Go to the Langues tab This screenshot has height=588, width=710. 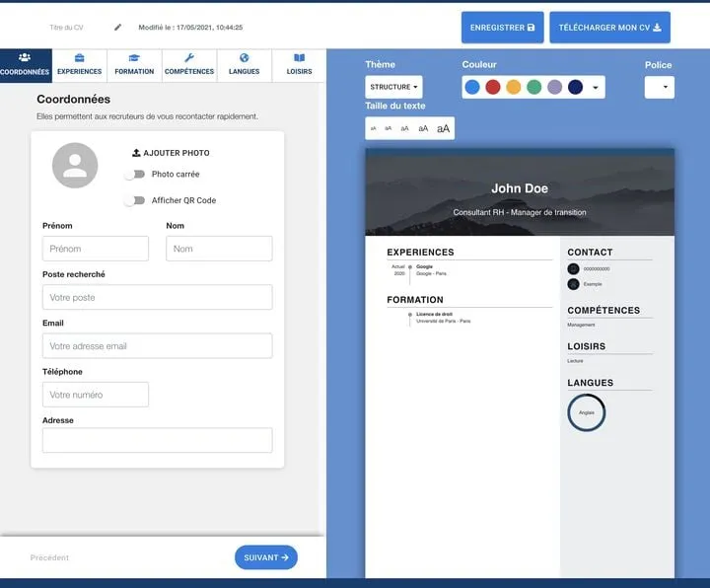[245, 65]
